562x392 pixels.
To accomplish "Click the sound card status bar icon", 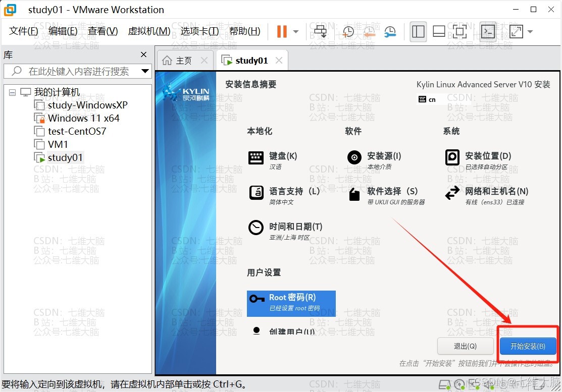I will tap(488, 385).
